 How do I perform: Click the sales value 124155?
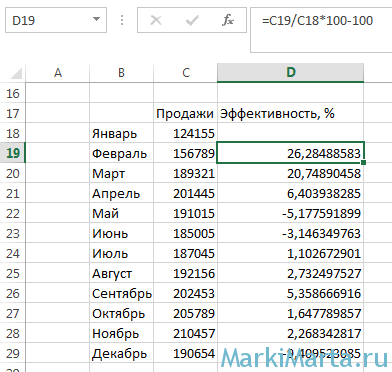(185, 133)
